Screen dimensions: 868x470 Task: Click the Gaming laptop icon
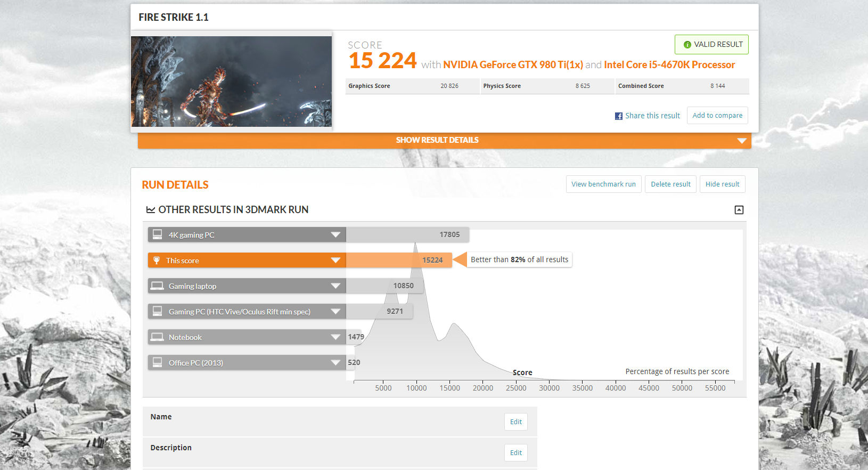click(157, 286)
